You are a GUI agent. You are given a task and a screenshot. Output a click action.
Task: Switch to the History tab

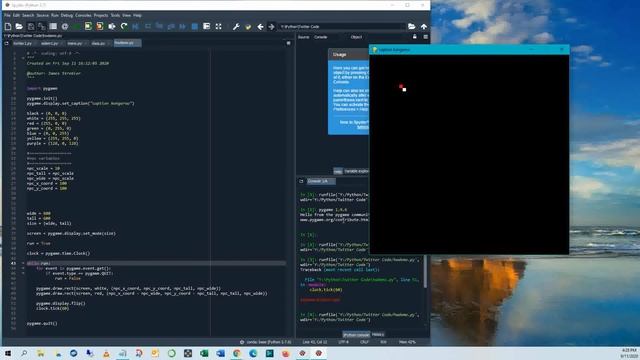click(x=378, y=334)
